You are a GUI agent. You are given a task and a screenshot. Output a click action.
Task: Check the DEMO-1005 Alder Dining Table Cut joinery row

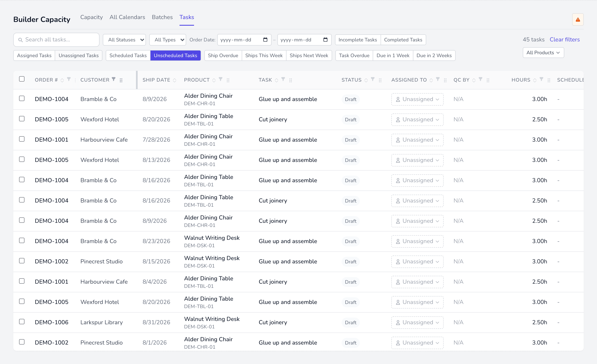point(22,119)
